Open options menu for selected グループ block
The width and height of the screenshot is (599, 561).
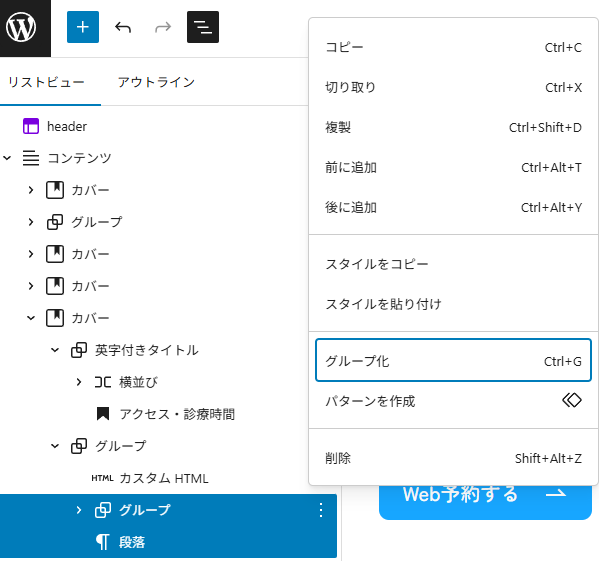tap(321, 510)
